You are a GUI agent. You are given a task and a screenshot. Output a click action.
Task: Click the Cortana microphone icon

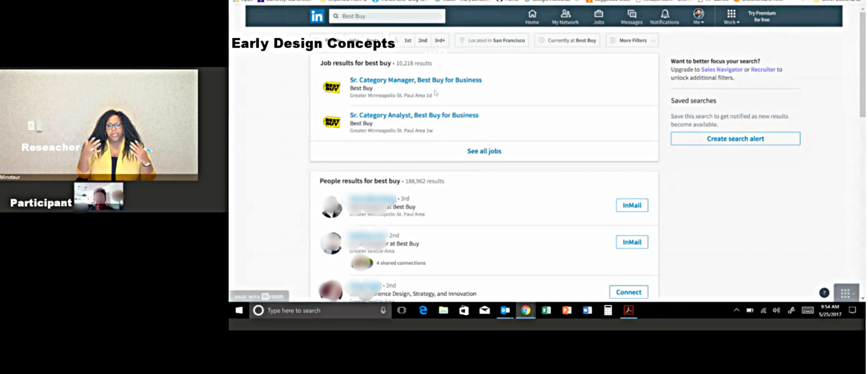pos(383,310)
